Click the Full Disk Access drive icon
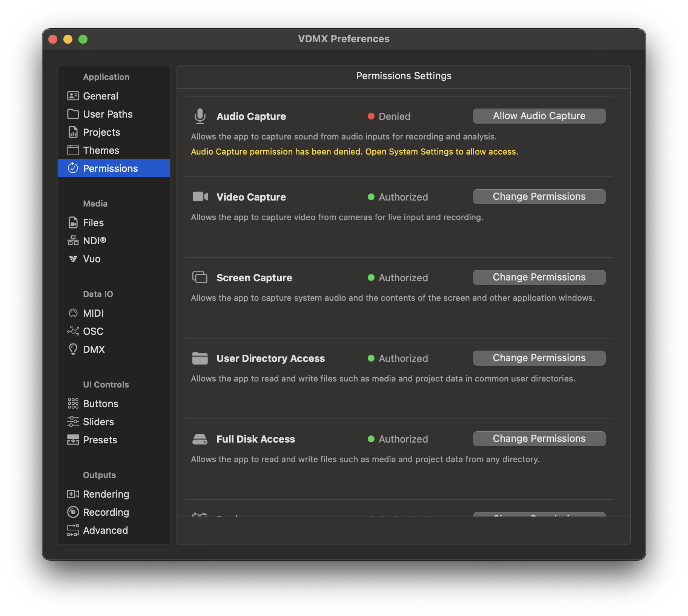688x616 pixels. (x=200, y=439)
